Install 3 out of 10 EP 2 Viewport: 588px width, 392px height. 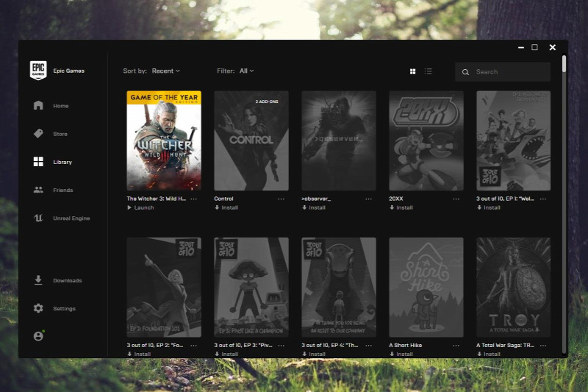point(139,354)
